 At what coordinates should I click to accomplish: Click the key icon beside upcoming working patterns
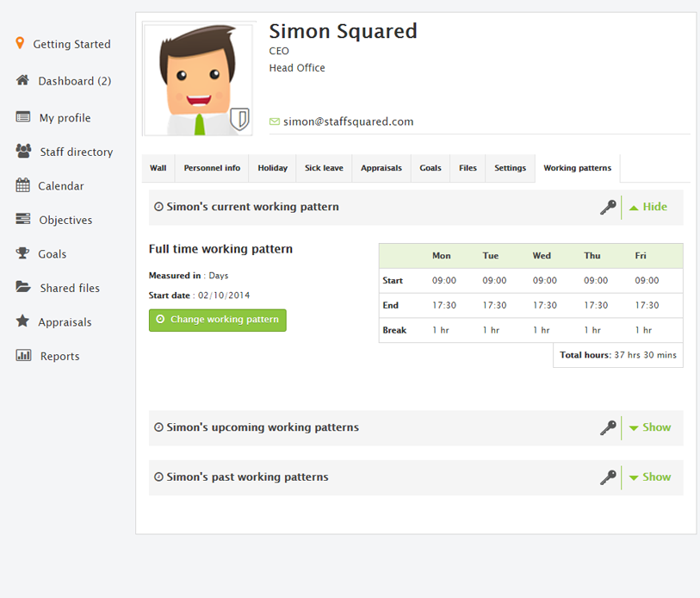click(x=608, y=426)
